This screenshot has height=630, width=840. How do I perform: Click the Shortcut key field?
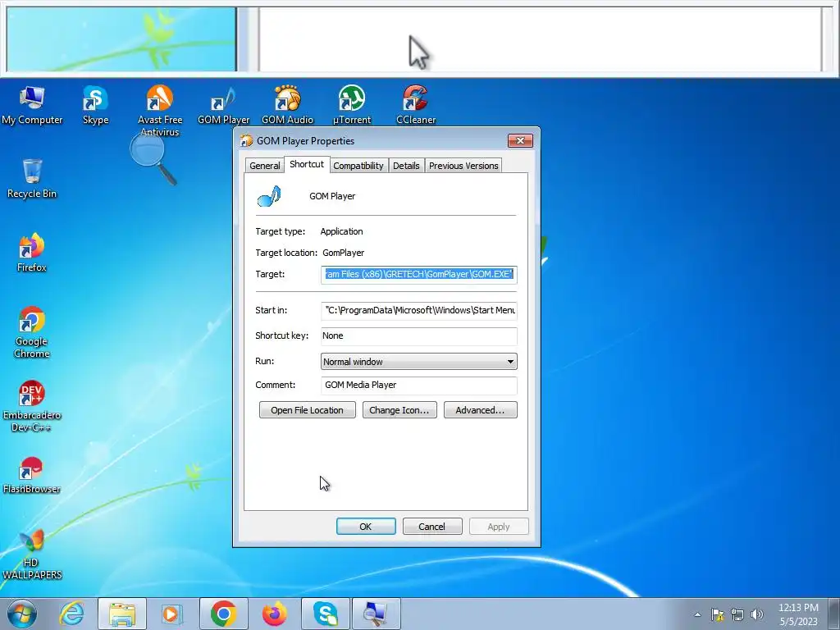click(419, 336)
